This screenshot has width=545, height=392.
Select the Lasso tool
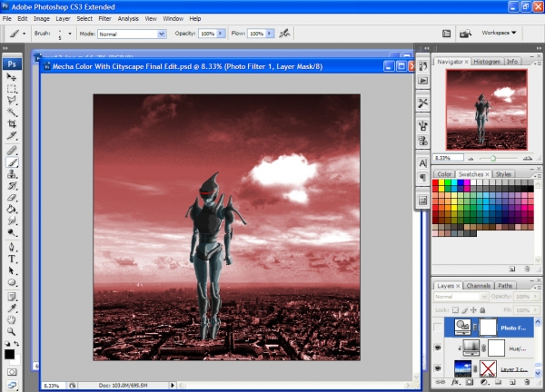(12, 101)
